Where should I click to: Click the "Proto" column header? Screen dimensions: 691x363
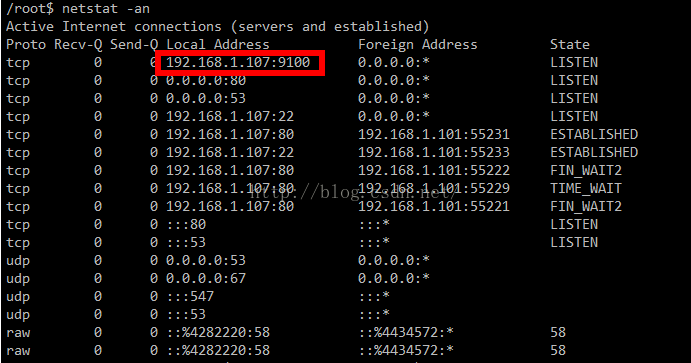[x=26, y=45]
